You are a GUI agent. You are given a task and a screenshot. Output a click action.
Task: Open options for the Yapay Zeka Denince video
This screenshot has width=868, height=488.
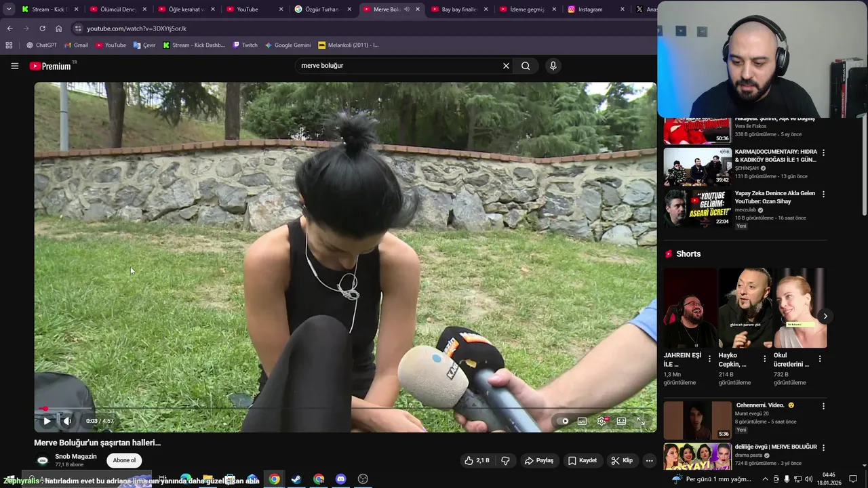[x=823, y=194]
